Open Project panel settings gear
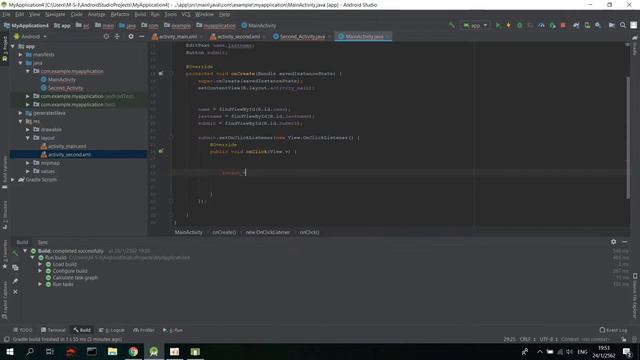Screen dimensions: 640x360 click(131, 36)
